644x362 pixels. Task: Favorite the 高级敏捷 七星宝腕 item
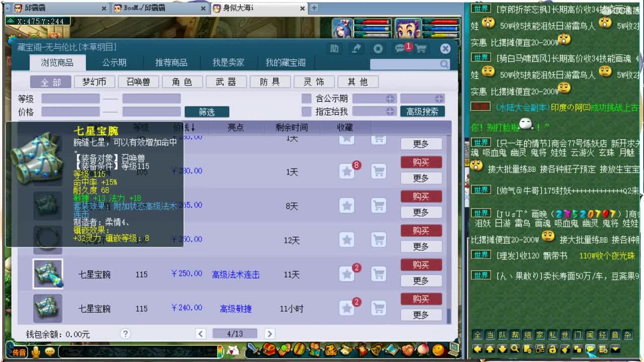[347, 308]
